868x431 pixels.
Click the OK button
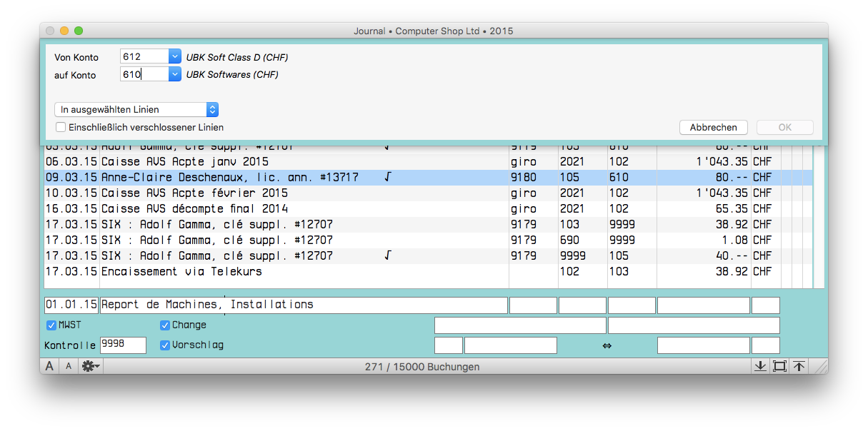(x=784, y=127)
